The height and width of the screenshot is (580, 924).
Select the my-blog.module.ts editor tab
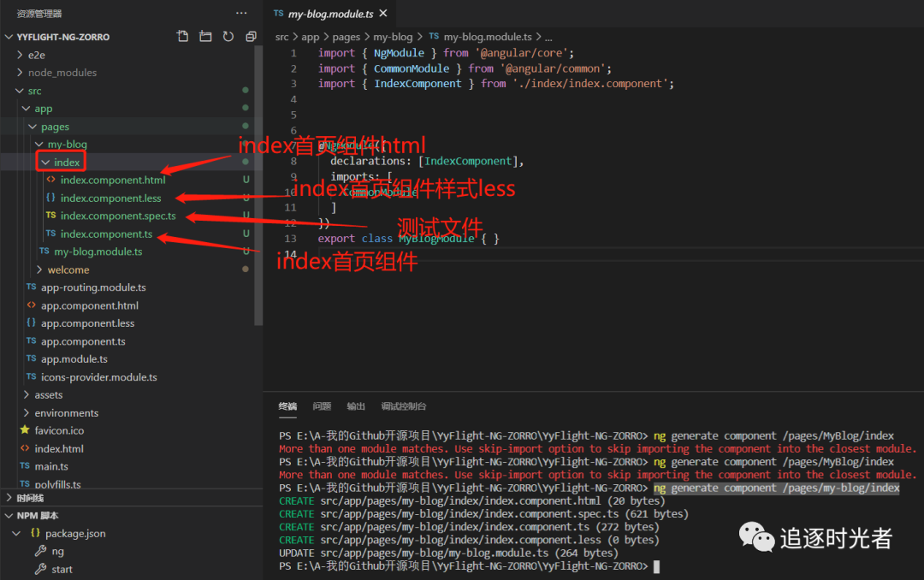(330, 13)
